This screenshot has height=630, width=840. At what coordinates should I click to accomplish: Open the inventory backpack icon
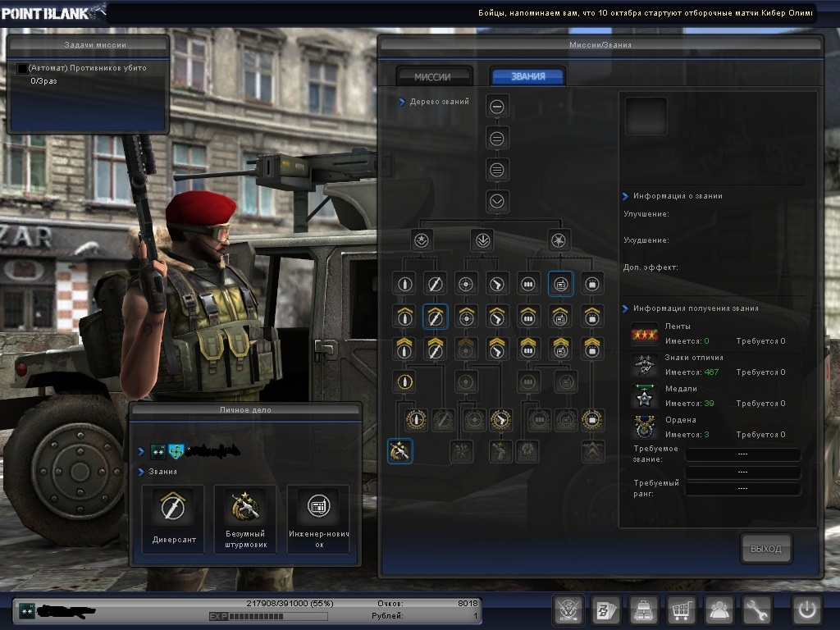[644, 610]
